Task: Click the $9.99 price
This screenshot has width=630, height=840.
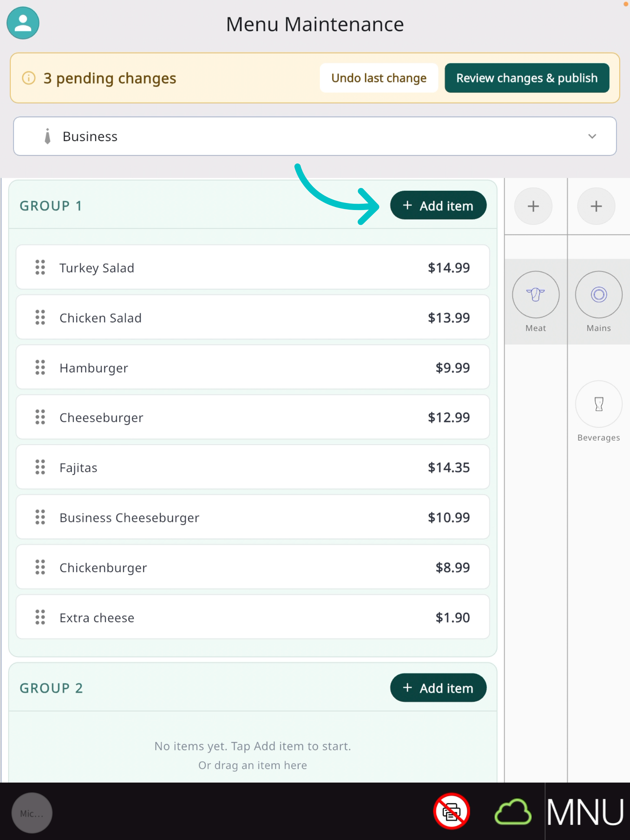Action: click(453, 367)
